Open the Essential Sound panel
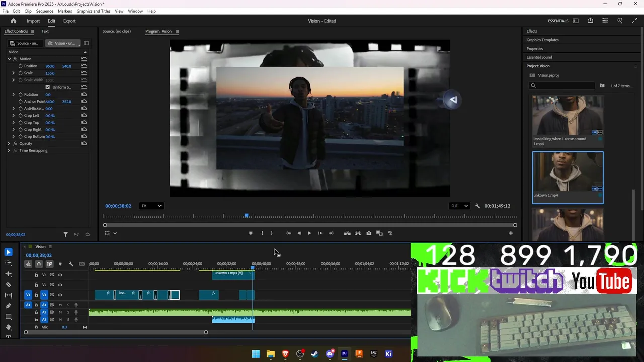The image size is (644, 362). pos(539,57)
